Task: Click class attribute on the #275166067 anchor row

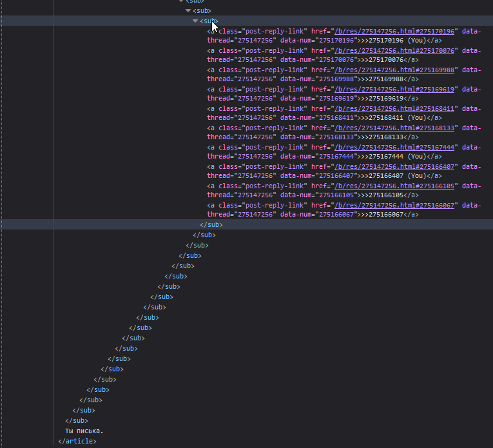Action: pyautogui.click(x=263, y=205)
